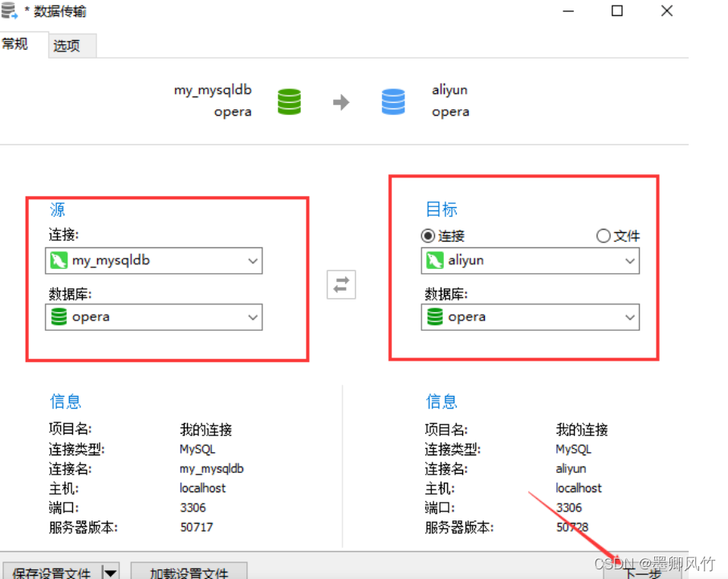The width and height of the screenshot is (728, 579).
Task: Open the 保存设置文件 dropdown arrow
Action: tap(111, 570)
